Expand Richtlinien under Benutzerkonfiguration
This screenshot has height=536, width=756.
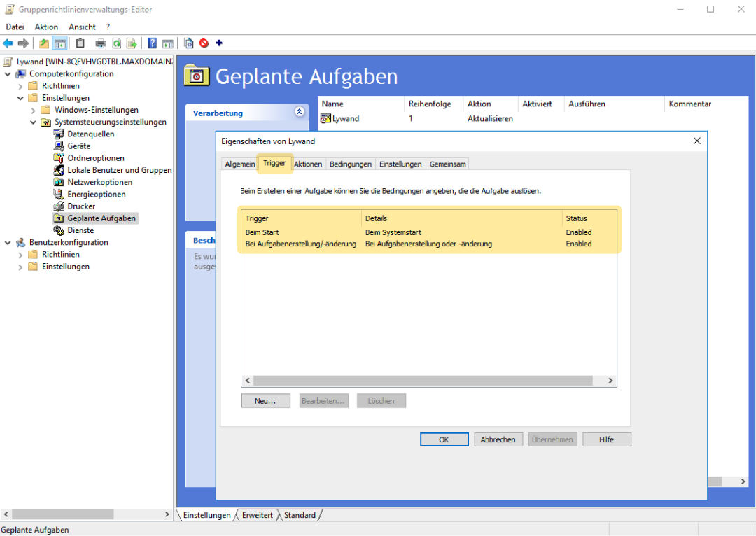20,255
